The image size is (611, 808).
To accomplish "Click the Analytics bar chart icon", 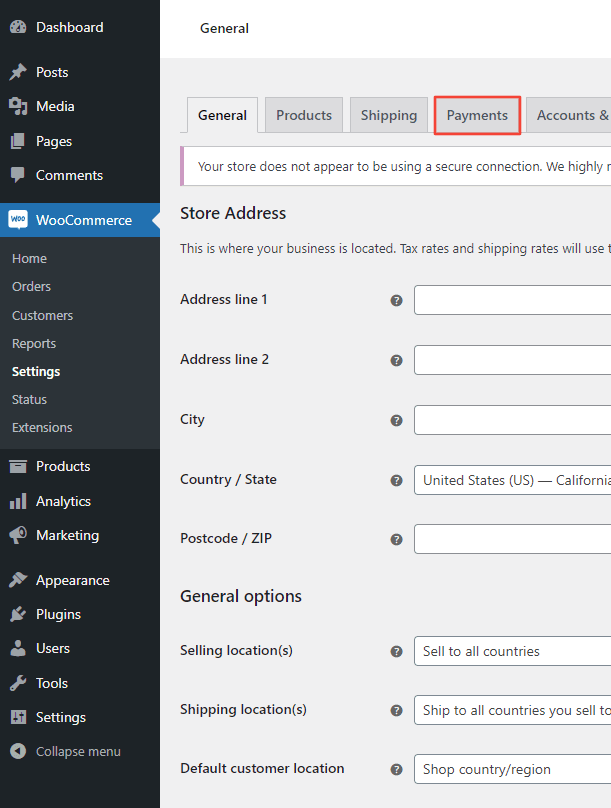I will pos(18,500).
